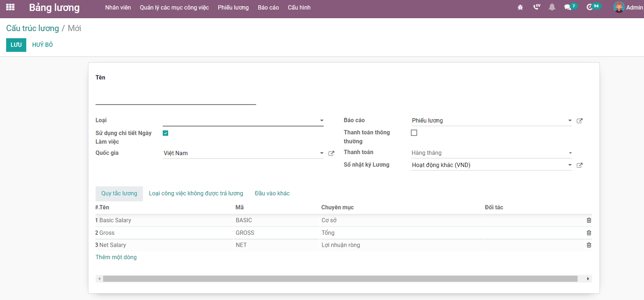Select the NET code cell
This screenshot has height=300, width=644.
coord(277,245)
